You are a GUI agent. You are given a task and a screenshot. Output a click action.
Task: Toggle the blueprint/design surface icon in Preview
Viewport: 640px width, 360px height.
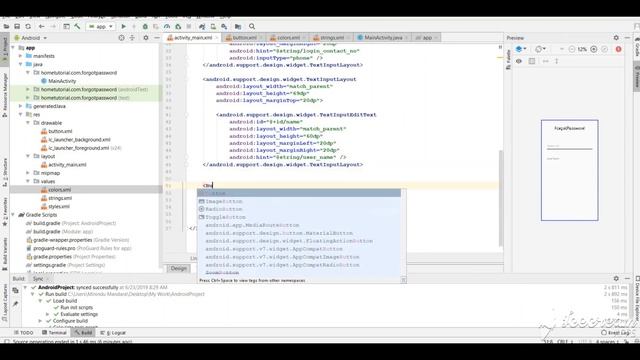(x=532, y=61)
